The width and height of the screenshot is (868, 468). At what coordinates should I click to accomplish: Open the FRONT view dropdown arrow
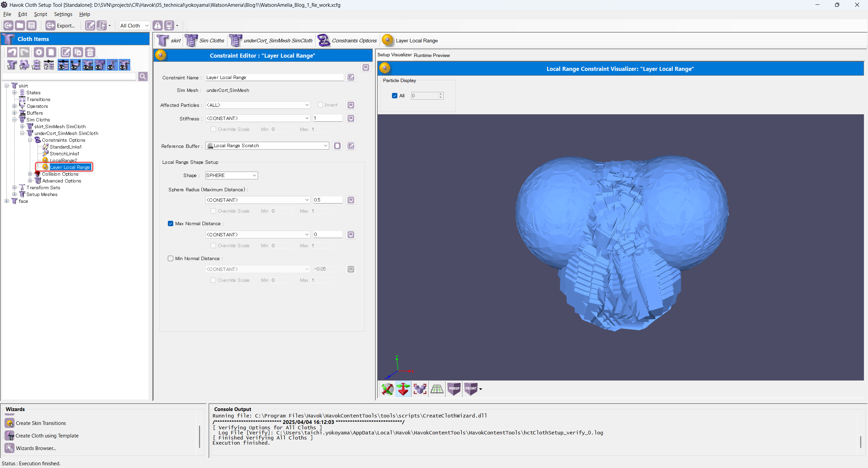pyautogui.click(x=480, y=389)
